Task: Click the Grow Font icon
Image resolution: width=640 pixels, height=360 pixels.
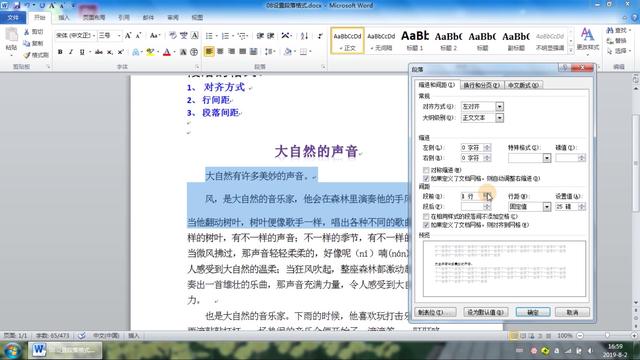Action: [128, 36]
